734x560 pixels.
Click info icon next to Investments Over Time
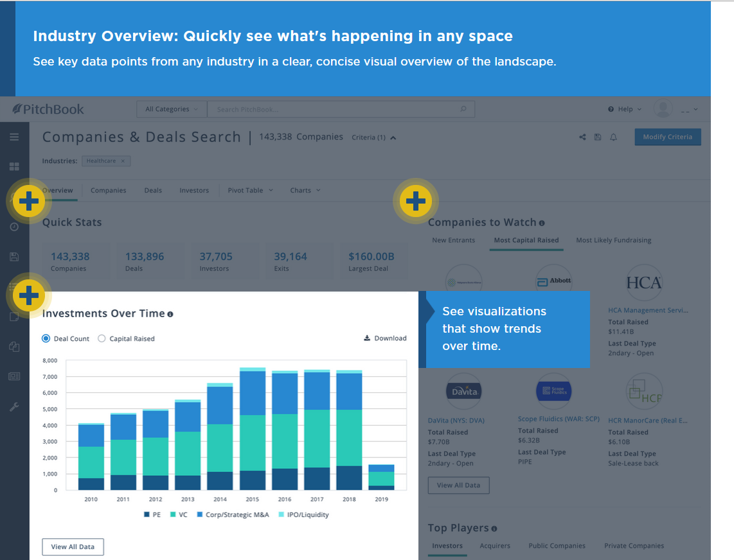coord(170,315)
